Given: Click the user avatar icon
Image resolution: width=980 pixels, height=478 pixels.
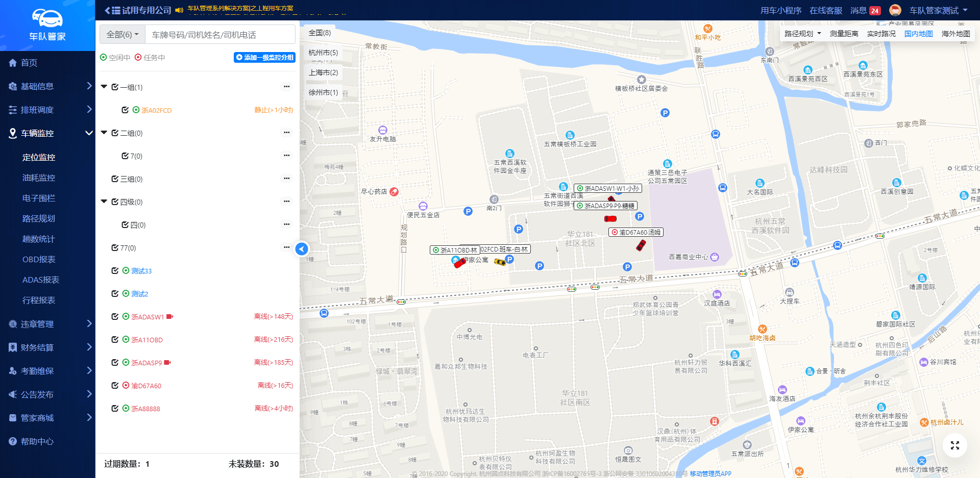Looking at the screenshot, I should [895, 10].
